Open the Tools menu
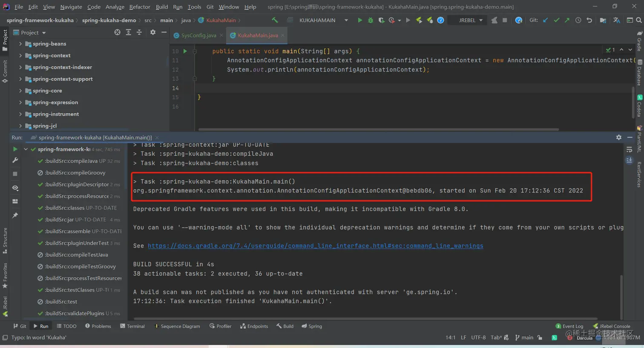 point(194,7)
